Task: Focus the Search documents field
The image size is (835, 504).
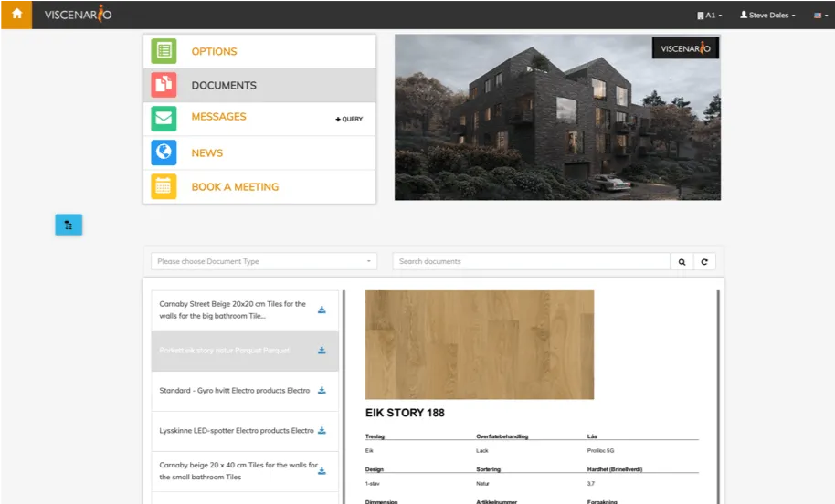Action: point(532,261)
